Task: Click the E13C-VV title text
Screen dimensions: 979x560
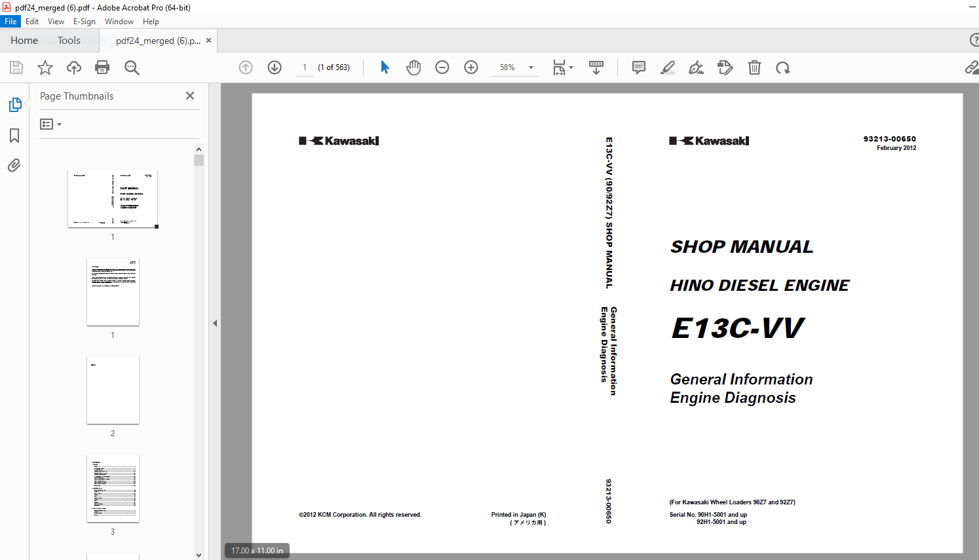Action: click(738, 328)
